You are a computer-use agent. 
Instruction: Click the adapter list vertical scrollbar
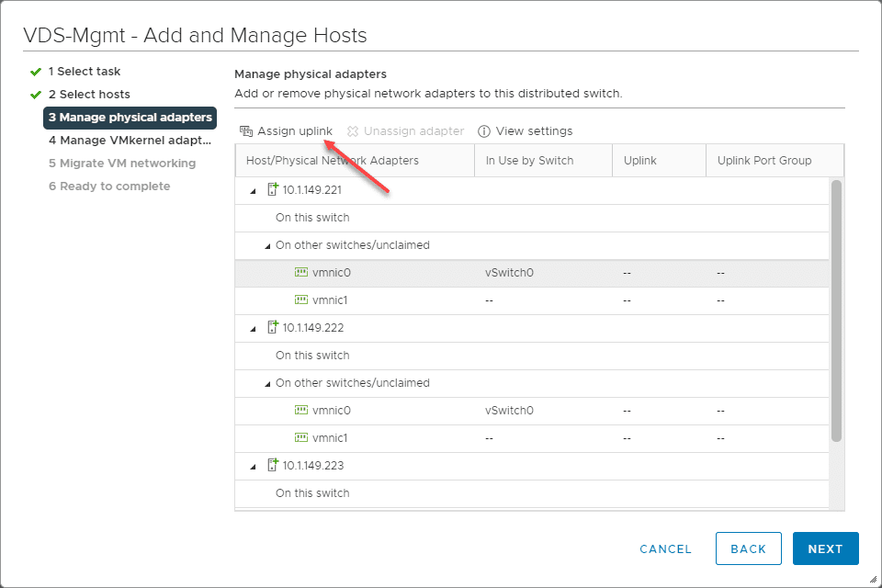pyautogui.click(x=836, y=311)
